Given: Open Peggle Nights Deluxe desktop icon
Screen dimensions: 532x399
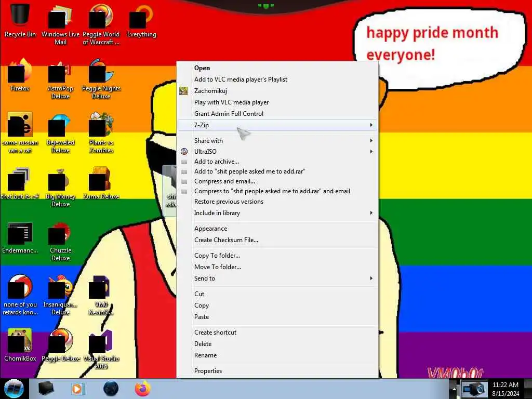Looking at the screenshot, I should pyautogui.click(x=101, y=78).
